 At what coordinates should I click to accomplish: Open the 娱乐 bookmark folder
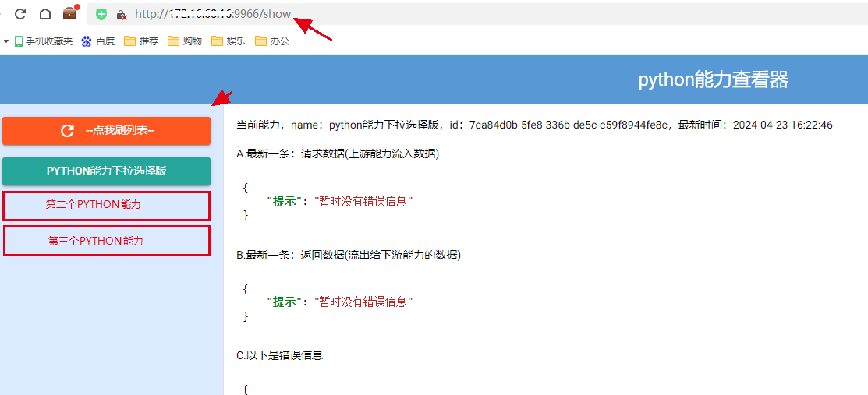228,41
